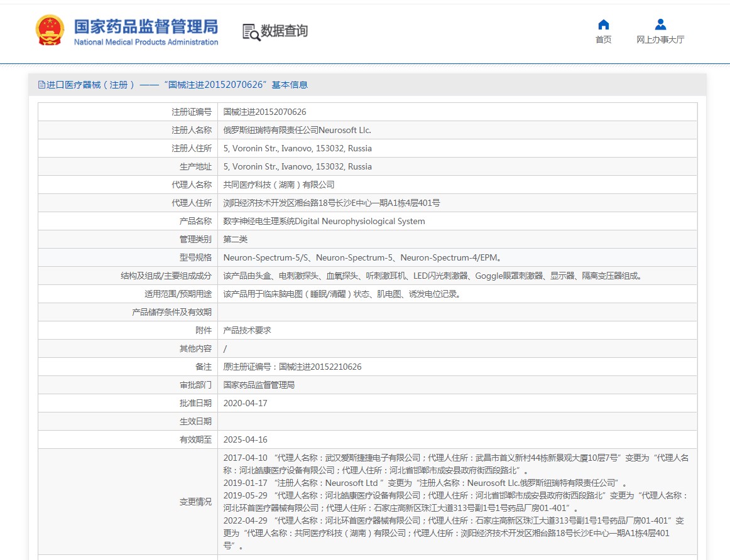730x560 pixels.
Task: Select the 2019-05-29 change record entry
Action: click(455, 502)
